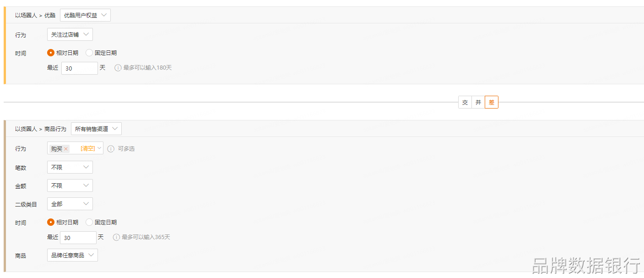Open the 金额 不限 dropdown

click(70, 185)
